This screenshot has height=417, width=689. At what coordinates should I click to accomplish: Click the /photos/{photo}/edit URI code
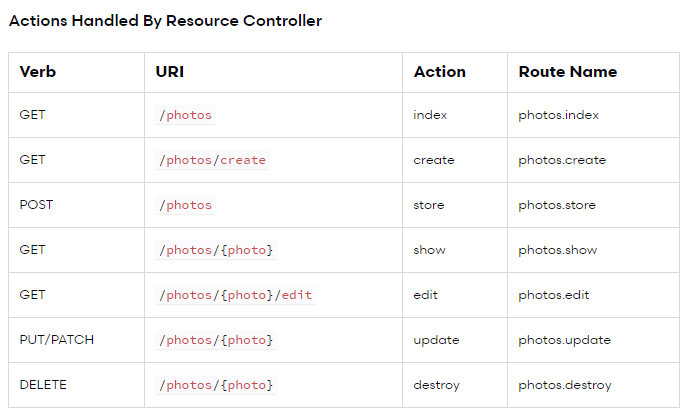(235, 295)
